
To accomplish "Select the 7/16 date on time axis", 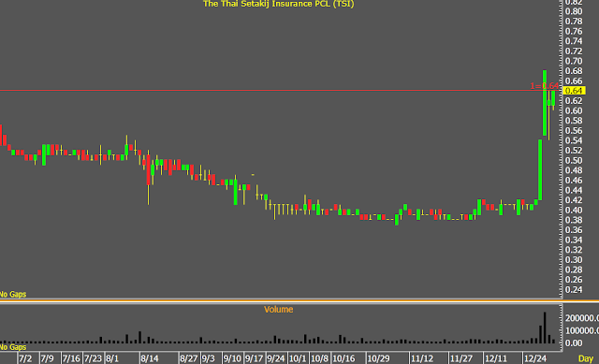I will (x=71, y=359).
